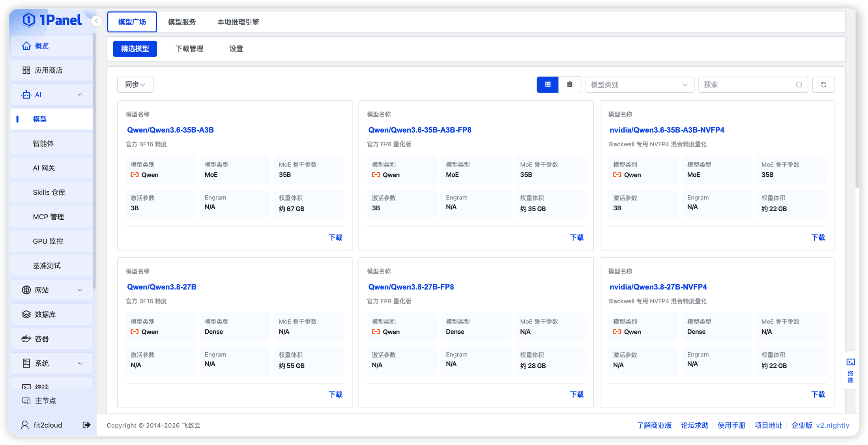Open the 概览 home icon

tap(26, 46)
